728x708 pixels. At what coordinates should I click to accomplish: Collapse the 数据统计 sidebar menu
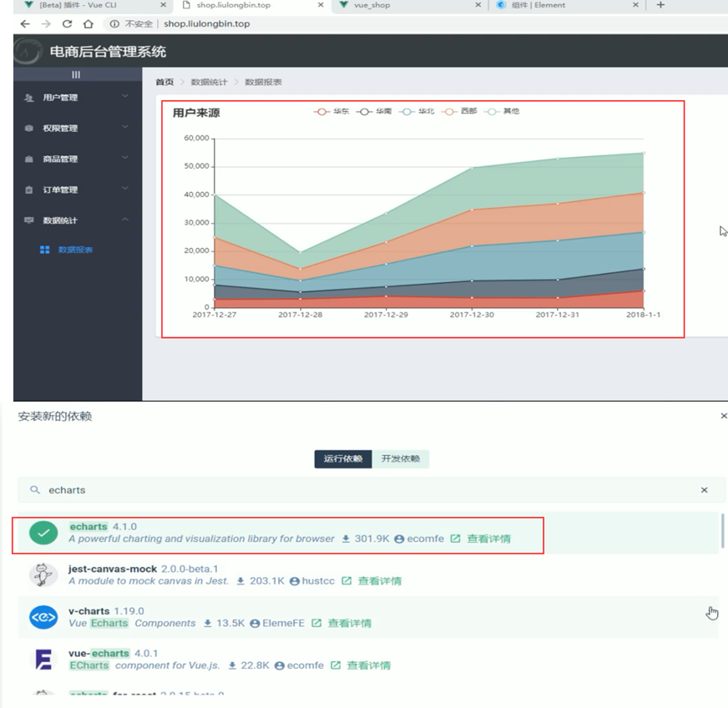tap(77, 220)
